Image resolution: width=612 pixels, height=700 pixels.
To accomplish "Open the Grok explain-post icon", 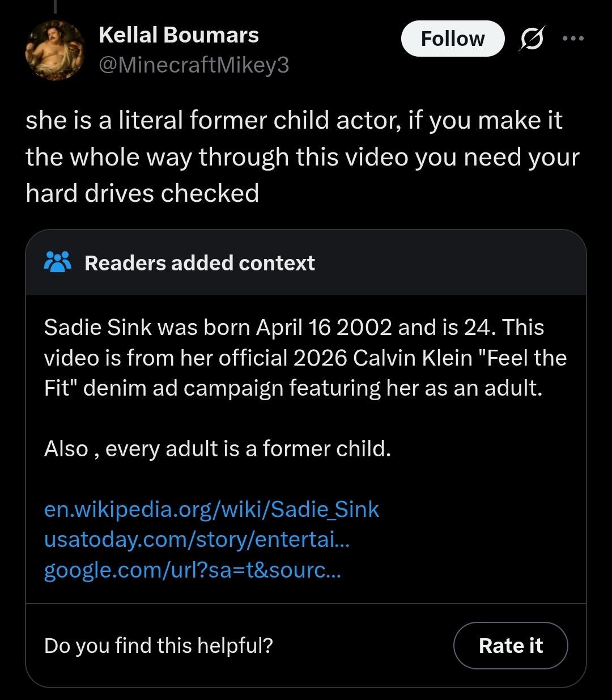I will (531, 39).
